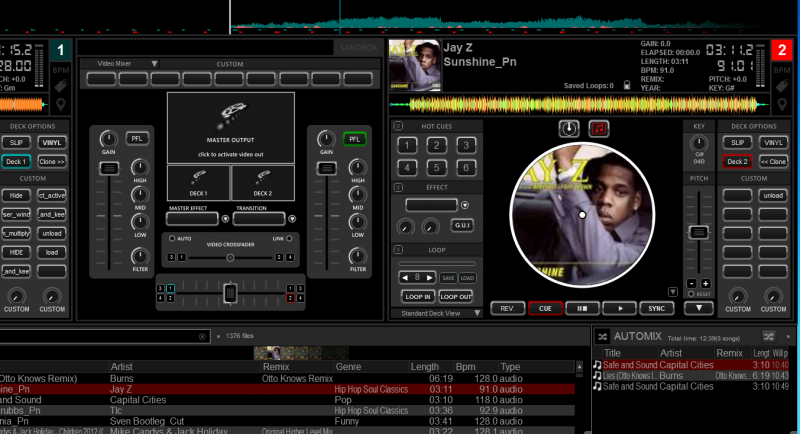Click loop length increase arrow next to 8
The width and height of the screenshot is (800, 434).
pos(430,278)
